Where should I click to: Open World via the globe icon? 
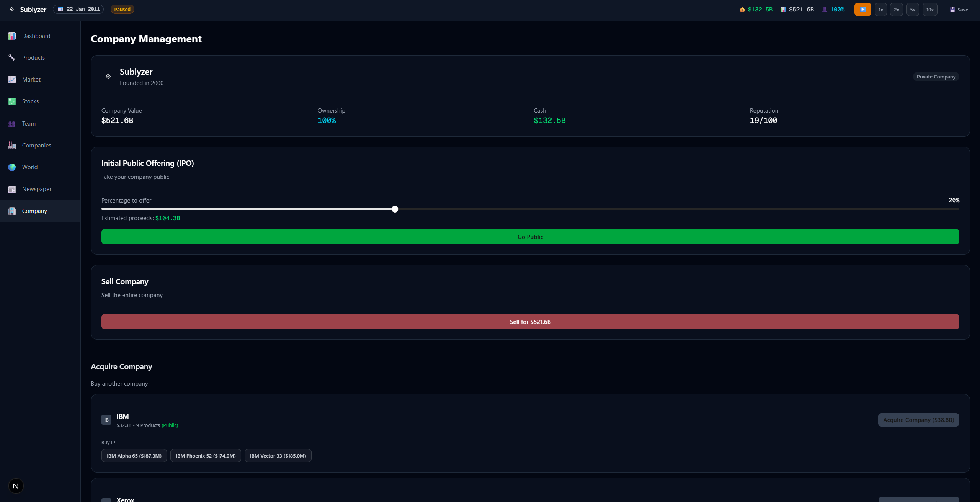click(12, 167)
